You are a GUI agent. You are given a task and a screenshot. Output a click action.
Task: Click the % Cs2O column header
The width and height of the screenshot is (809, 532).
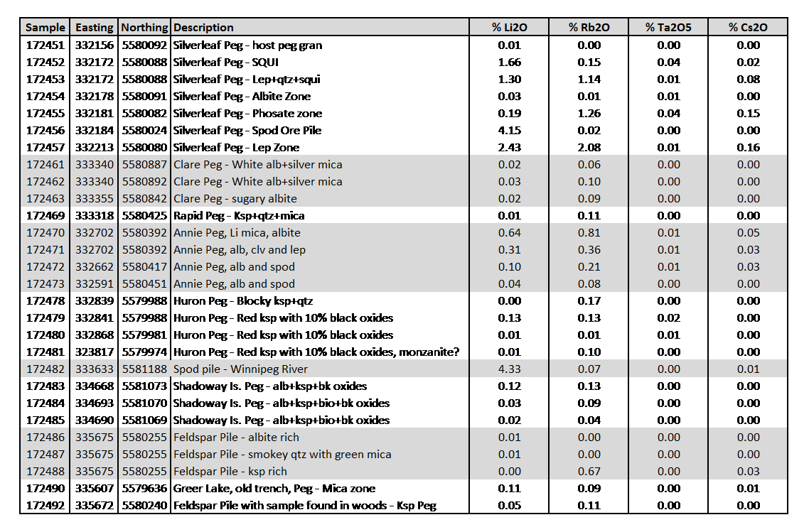748,27
